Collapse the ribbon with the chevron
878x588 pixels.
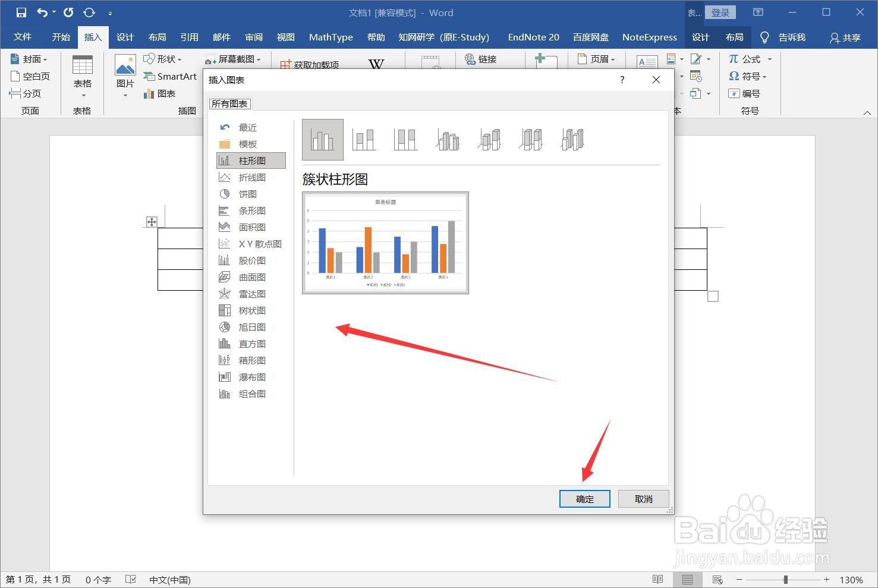point(867,112)
